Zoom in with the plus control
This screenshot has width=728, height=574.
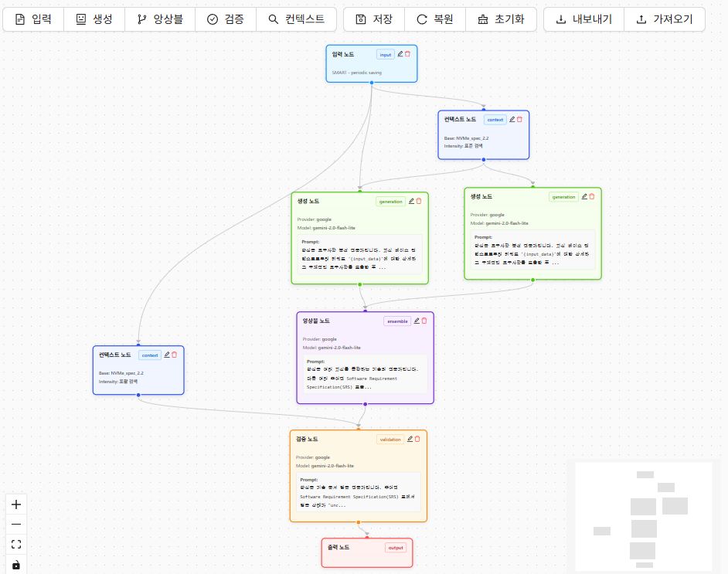[16, 504]
